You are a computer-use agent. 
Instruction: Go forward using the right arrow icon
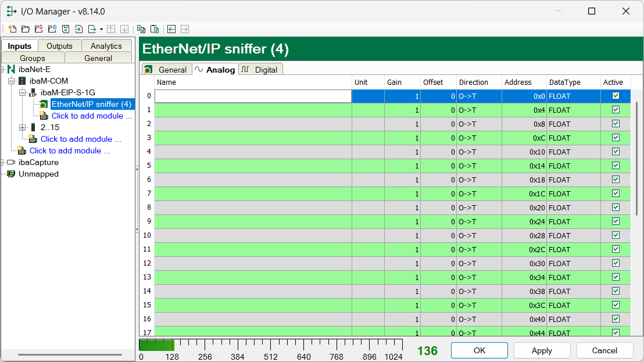point(185,29)
